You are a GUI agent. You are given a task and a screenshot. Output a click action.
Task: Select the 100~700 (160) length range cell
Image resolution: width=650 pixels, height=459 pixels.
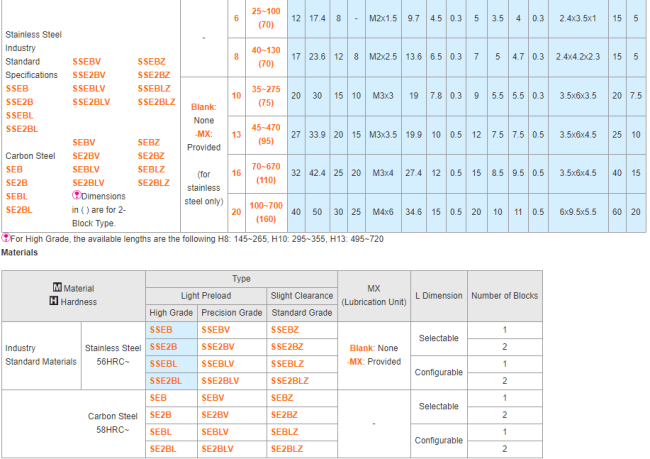pyautogui.click(x=267, y=211)
